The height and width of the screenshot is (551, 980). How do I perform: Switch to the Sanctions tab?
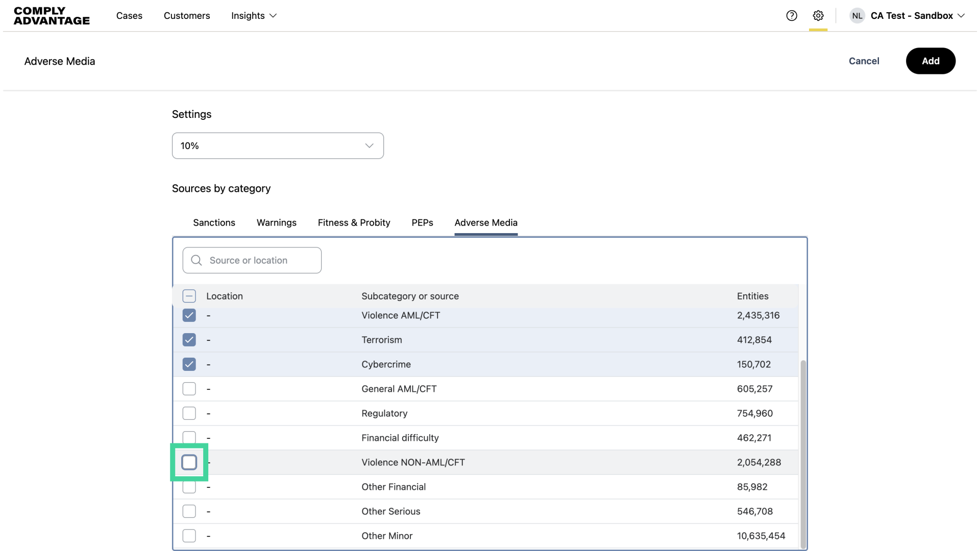pyautogui.click(x=213, y=222)
